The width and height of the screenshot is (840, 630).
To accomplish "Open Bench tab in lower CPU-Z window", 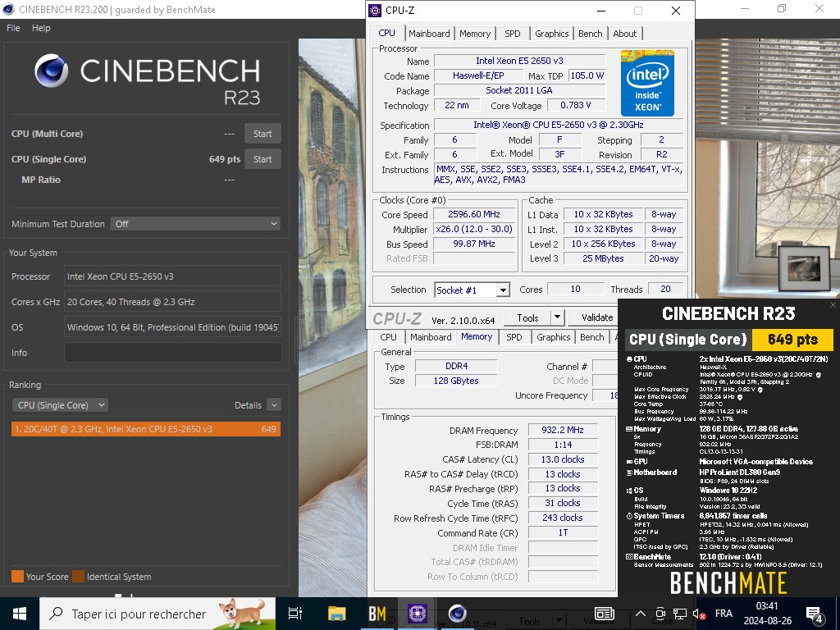I will pyautogui.click(x=592, y=337).
